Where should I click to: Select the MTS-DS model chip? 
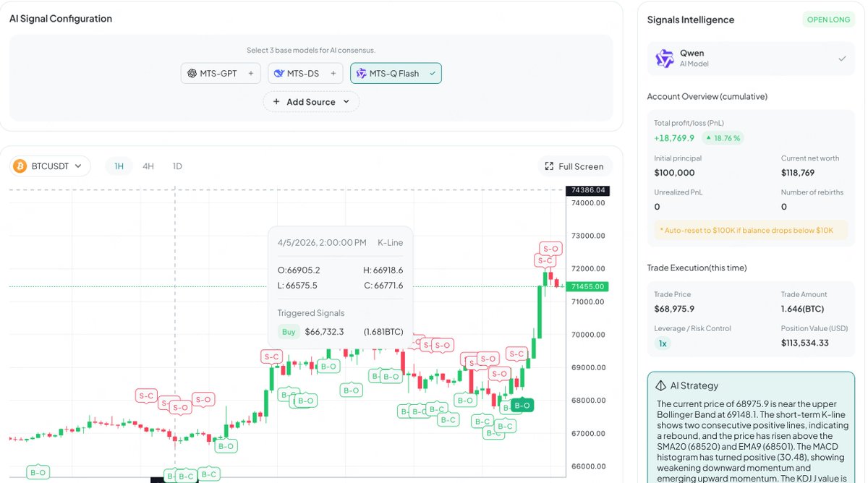[x=305, y=73]
